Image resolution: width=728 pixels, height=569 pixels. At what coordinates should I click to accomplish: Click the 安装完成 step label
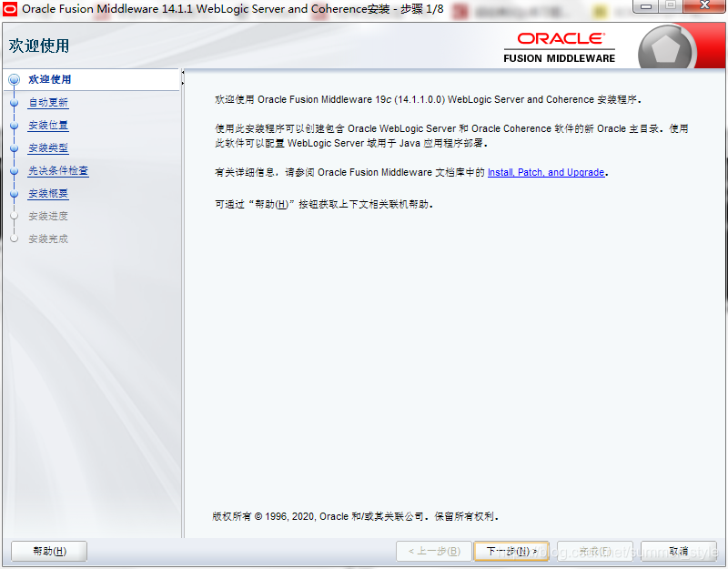click(x=48, y=239)
